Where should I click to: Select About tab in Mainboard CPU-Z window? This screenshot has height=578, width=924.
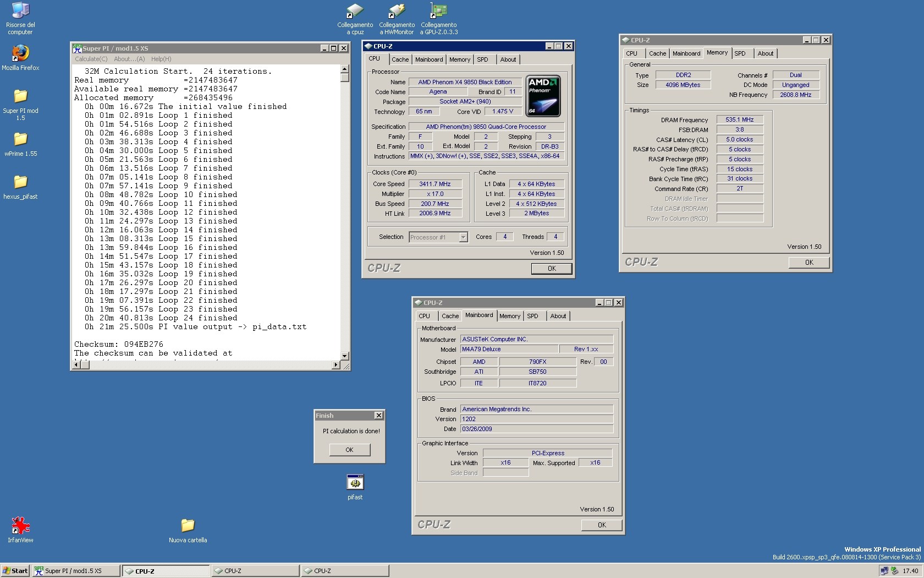click(x=558, y=316)
